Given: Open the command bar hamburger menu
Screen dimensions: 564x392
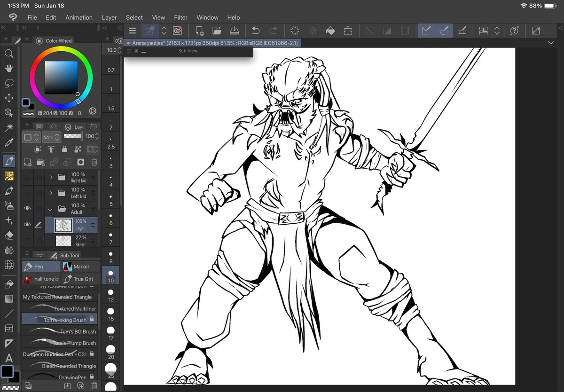Looking at the screenshot, I should point(133,31).
